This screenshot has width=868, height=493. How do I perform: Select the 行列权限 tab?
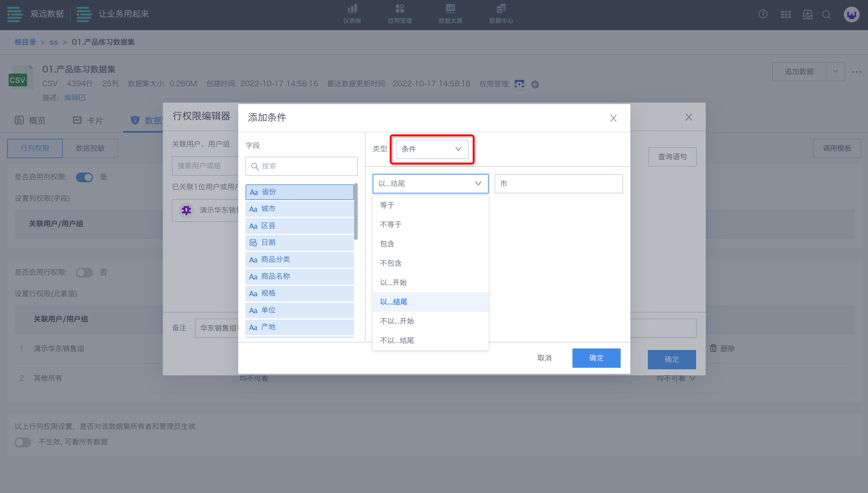35,148
